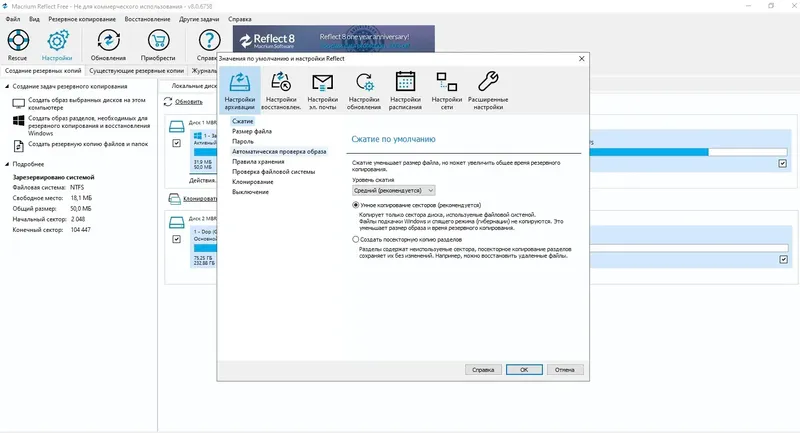Switch to Создание резервных копий tab
800x433 pixels.
point(43,71)
